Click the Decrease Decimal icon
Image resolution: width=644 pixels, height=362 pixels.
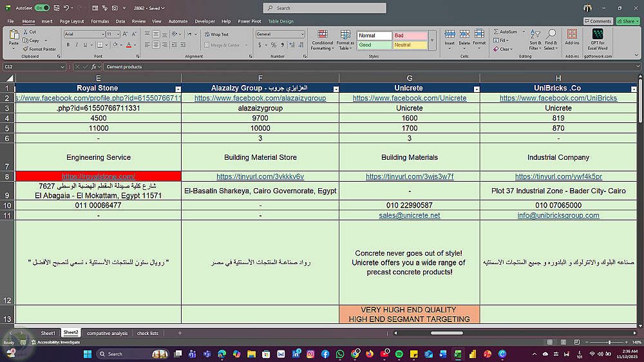[x=301, y=45]
